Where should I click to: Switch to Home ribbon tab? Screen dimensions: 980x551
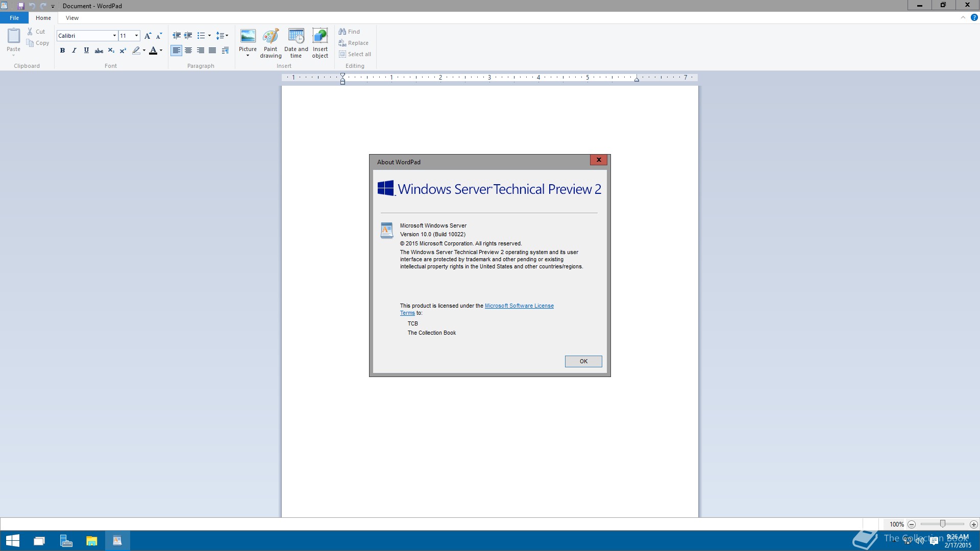43,18
